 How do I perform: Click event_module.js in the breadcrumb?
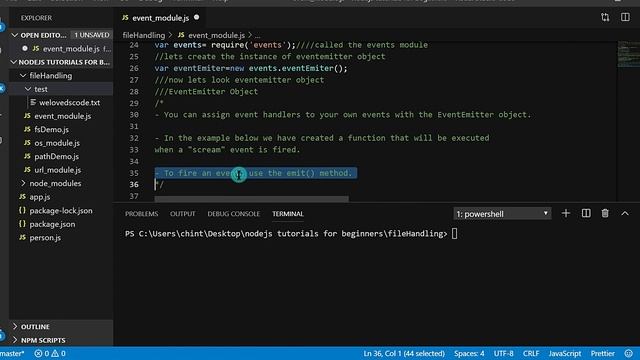(216, 35)
